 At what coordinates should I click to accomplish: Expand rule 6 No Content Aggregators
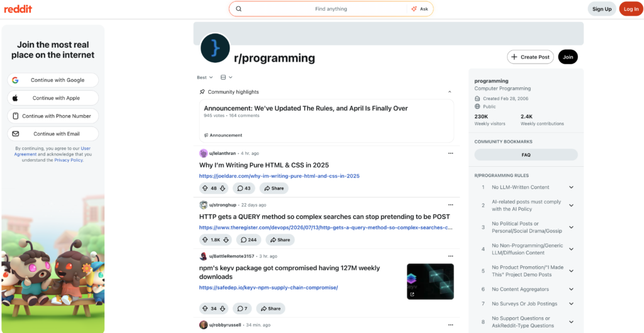(571, 289)
